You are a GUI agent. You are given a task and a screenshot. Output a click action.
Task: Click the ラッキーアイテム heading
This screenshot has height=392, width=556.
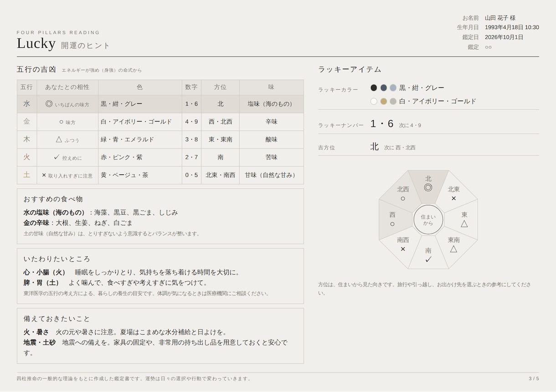(350, 69)
